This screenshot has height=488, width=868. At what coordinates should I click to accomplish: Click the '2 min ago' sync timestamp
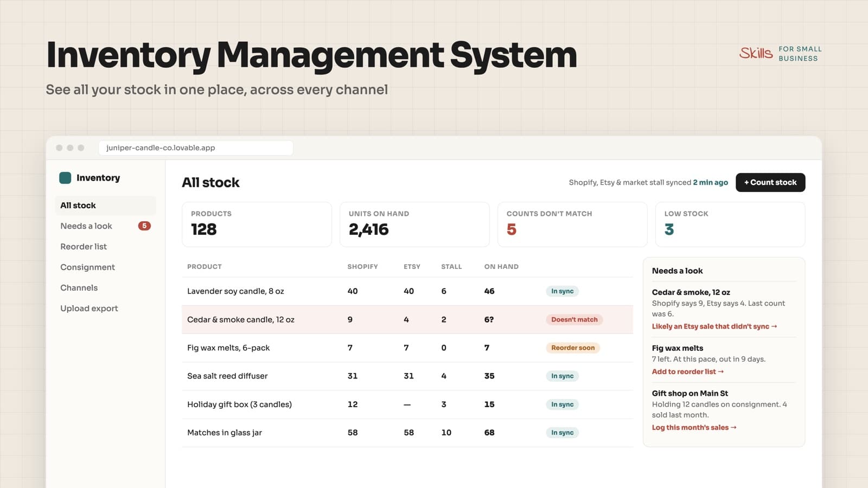coord(711,183)
